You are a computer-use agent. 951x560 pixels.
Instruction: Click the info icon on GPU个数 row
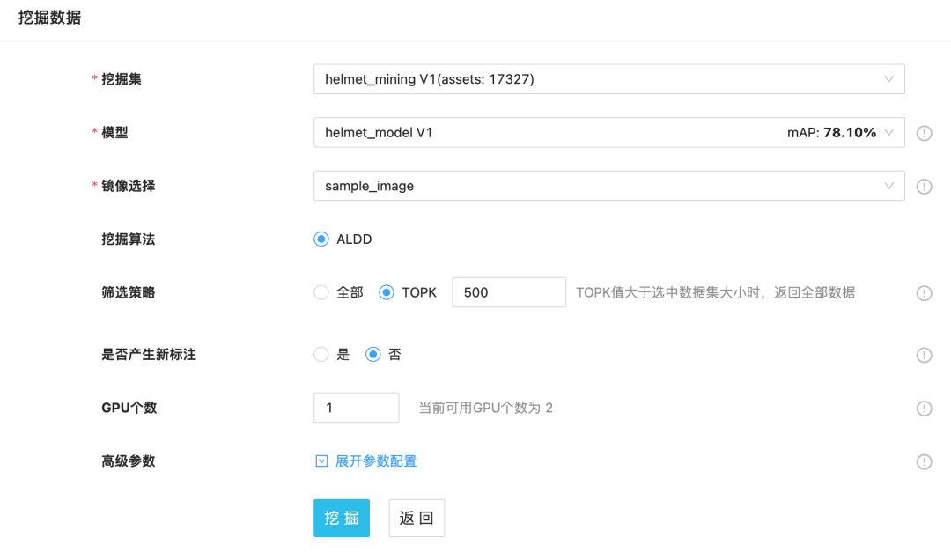pyautogui.click(x=924, y=409)
